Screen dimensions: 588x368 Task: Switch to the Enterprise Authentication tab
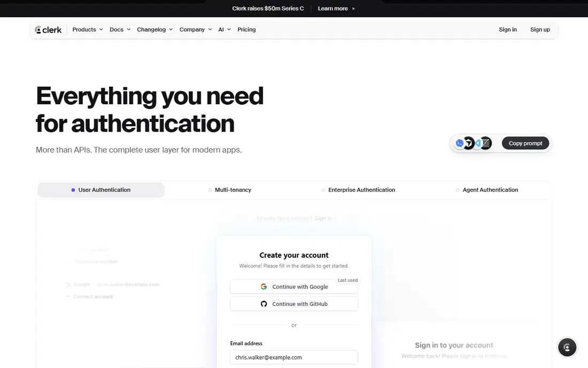(x=358, y=190)
